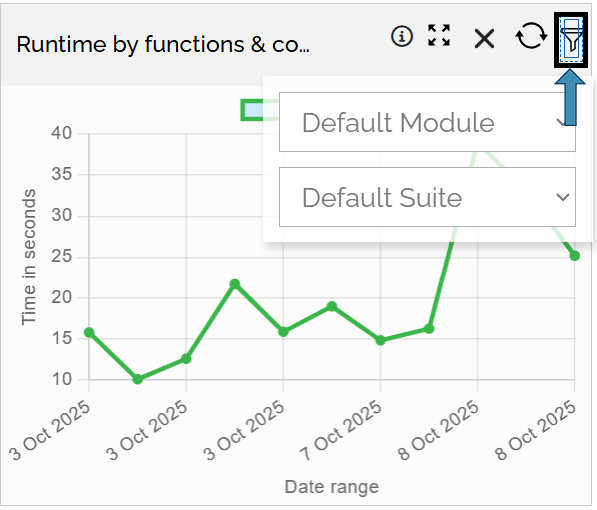This screenshot has width=597, height=510.
Task: Open the Default Module dropdown
Action: coord(427,122)
